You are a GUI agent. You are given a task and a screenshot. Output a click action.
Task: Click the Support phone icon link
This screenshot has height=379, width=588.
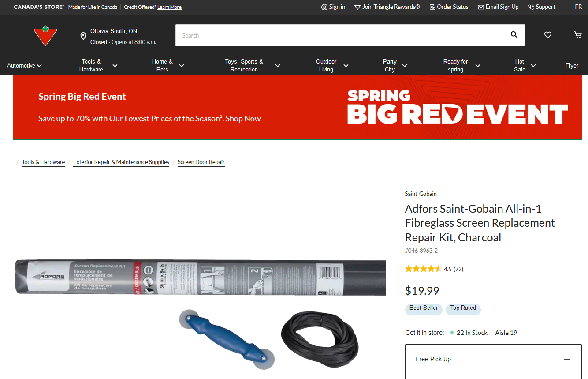pos(531,7)
